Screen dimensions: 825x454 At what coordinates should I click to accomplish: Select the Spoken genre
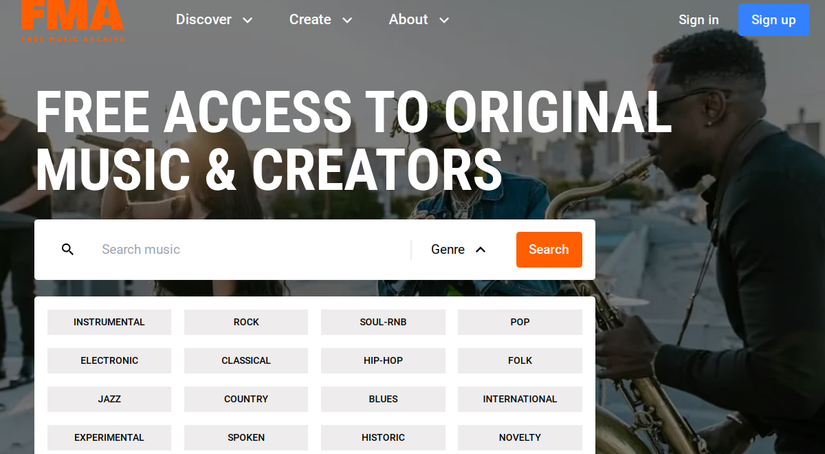246,437
